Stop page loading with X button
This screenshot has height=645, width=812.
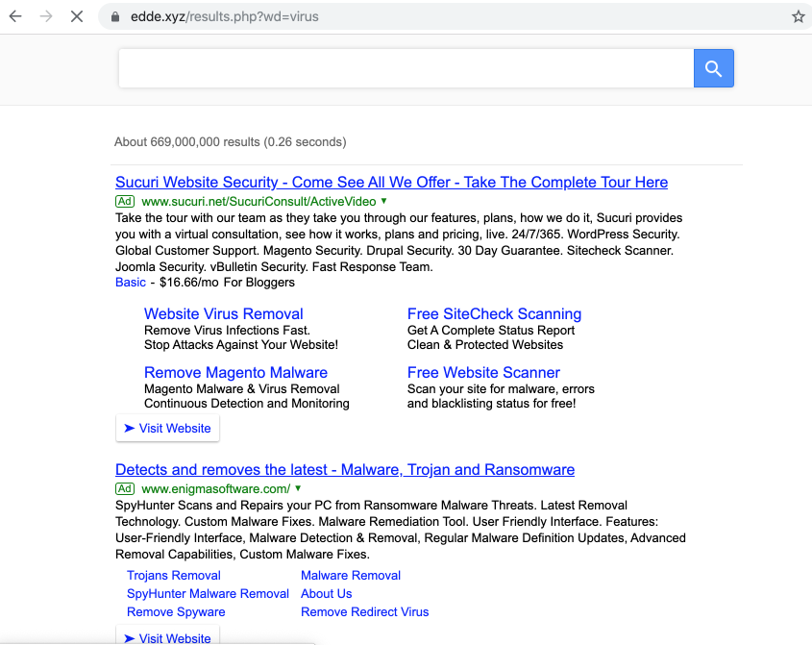78,16
